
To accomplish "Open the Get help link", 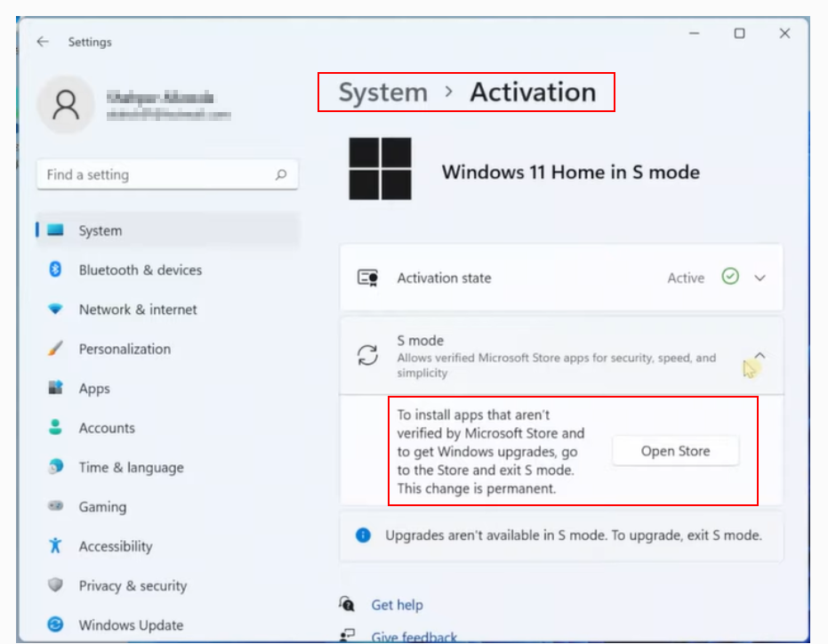I will click(397, 604).
